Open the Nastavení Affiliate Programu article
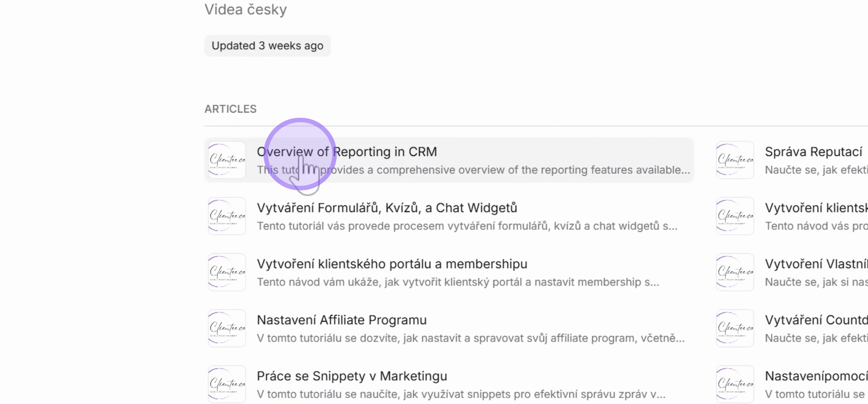This screenshot has height=404, width=868. 449,328
